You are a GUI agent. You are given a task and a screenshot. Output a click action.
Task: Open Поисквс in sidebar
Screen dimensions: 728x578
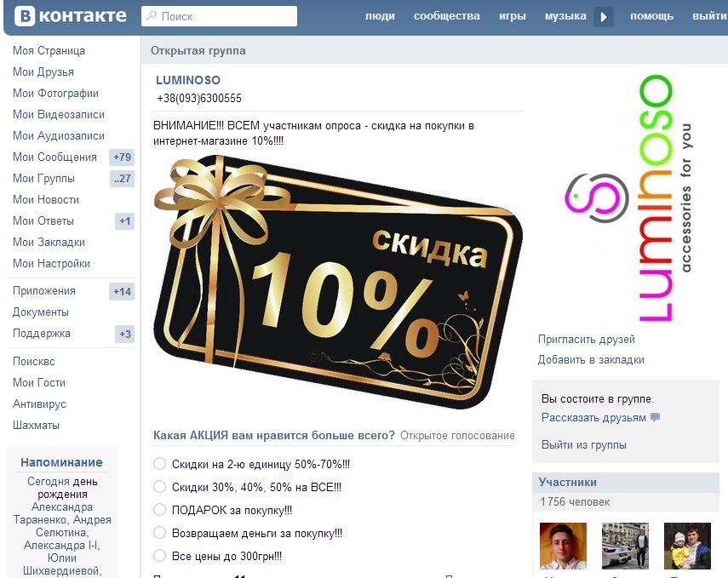tap(34, 362)
